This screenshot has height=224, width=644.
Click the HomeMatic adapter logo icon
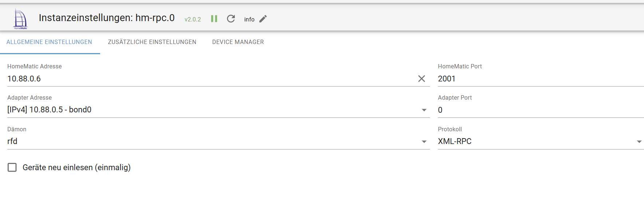[20, 19]
